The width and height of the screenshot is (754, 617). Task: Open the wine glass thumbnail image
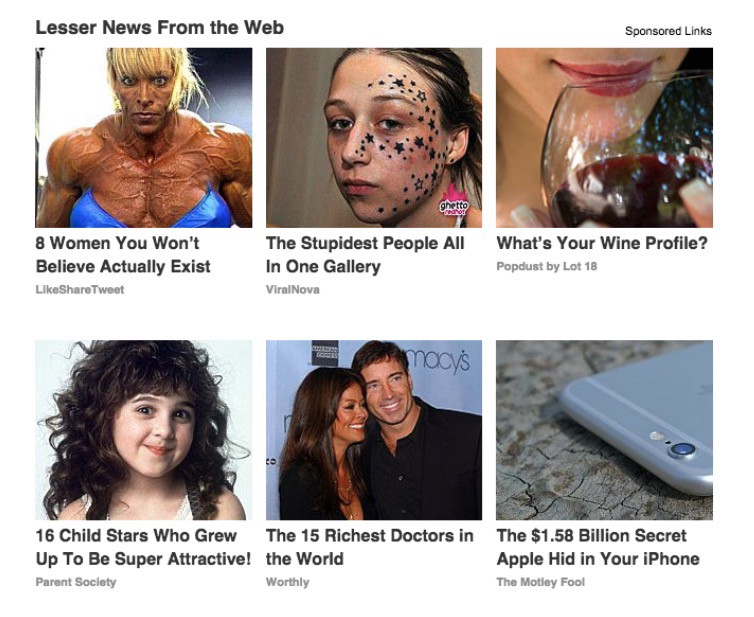click(x=604, y=138)
